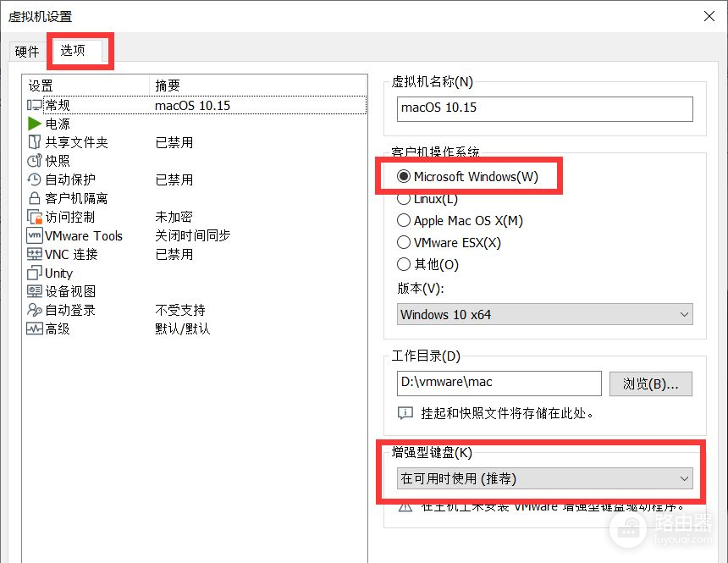
Task: Select the 客户机隔离 row
Action: pyautogui.click(x=196, y=198)
